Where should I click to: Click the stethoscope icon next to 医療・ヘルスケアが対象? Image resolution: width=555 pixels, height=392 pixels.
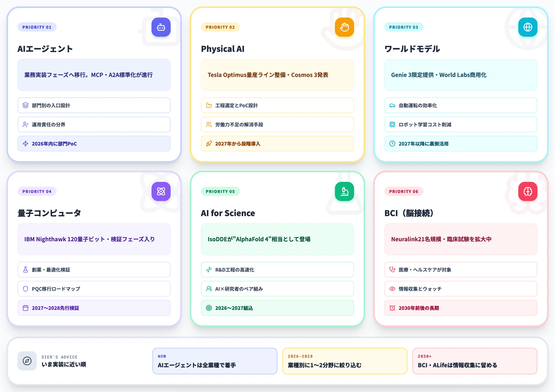[x=392, y=269]
